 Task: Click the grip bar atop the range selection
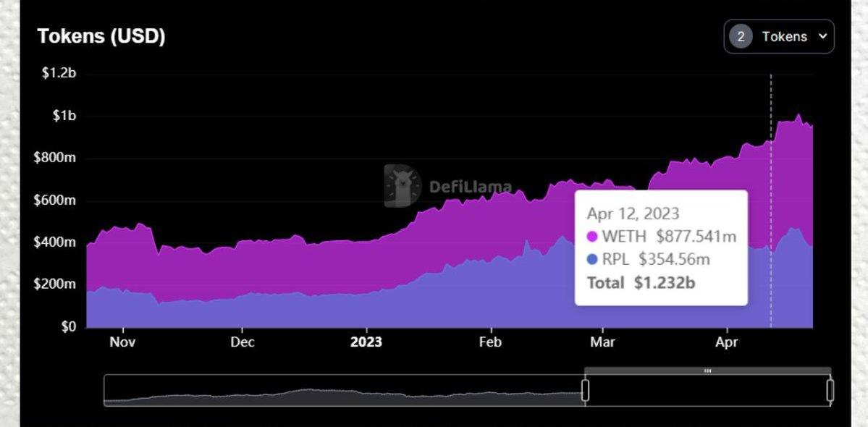[x=707, y=371]
